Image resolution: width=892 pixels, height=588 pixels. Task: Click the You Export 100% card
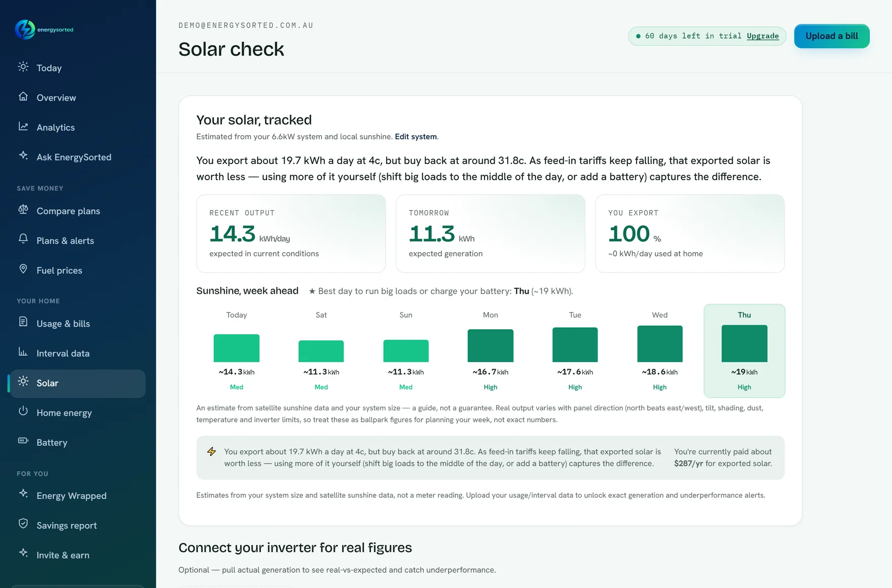[690, 233]
